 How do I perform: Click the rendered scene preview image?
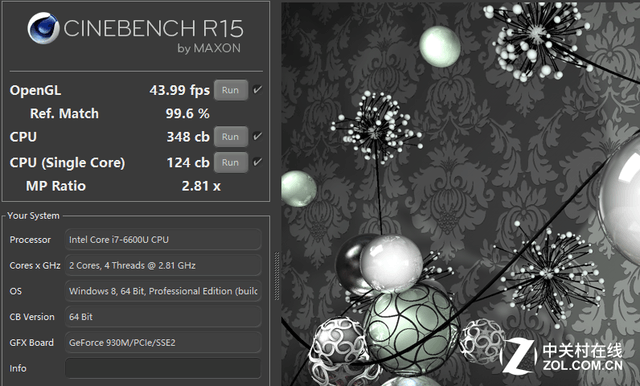click(x=460, y=194)
